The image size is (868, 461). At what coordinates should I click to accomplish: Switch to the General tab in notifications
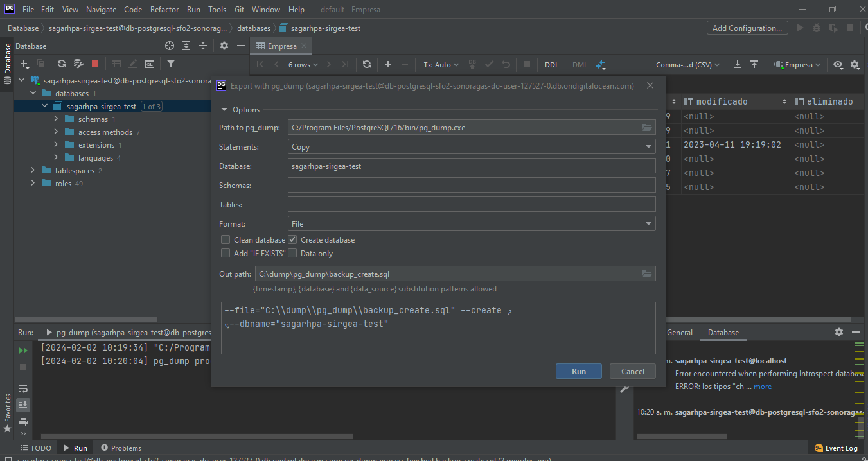point(680,333)
